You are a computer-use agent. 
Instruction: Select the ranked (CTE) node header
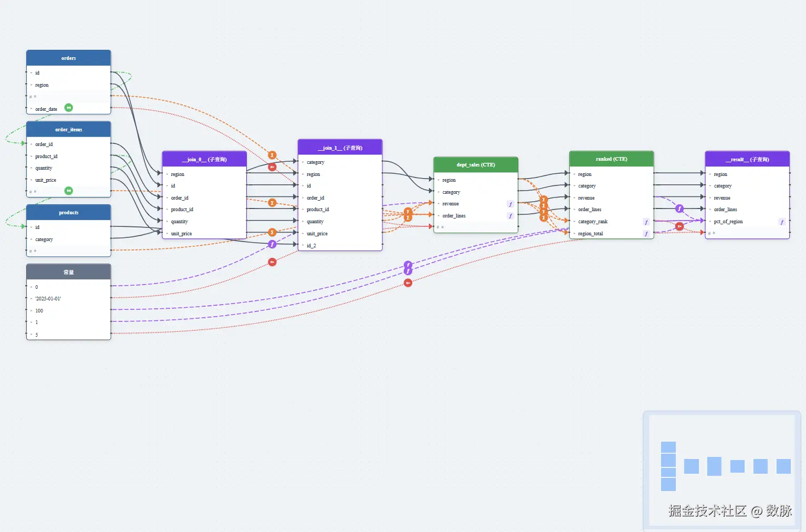click(x=612, y=159)
